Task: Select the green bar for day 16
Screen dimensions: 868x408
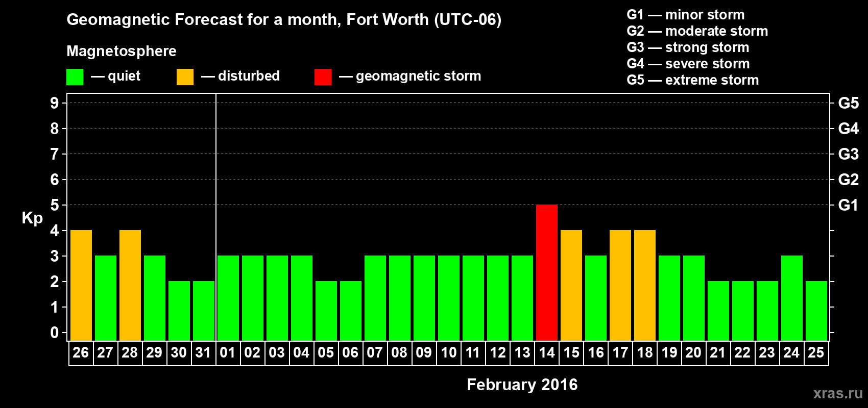Action: click(596, 298)
